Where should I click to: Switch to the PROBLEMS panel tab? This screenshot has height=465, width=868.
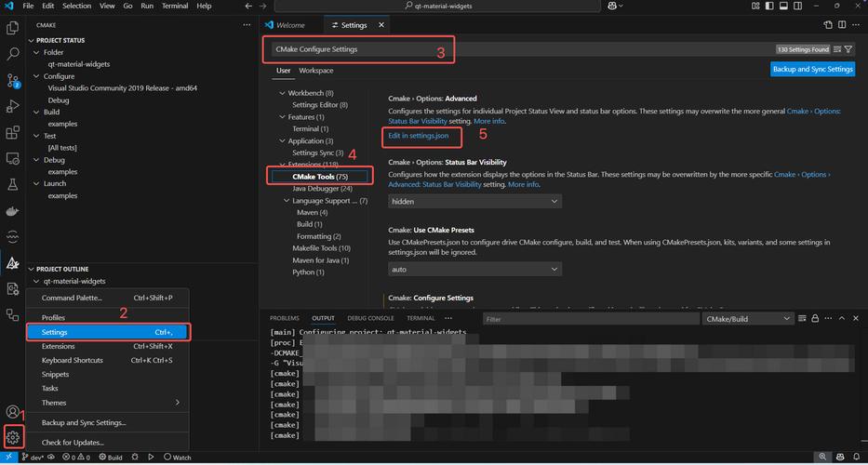tap(285, 318)
